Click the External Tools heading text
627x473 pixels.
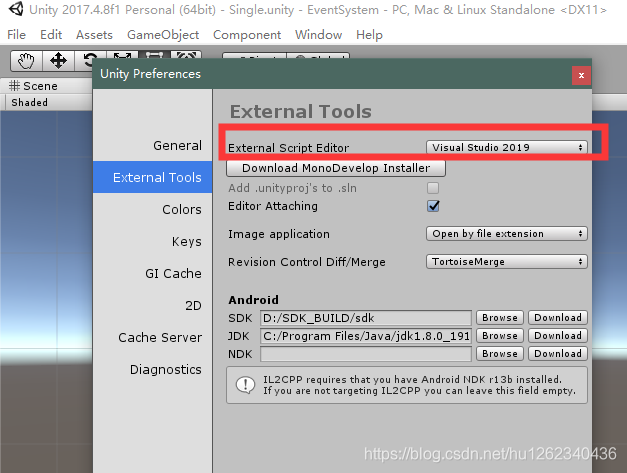click(x=301, y=111)
